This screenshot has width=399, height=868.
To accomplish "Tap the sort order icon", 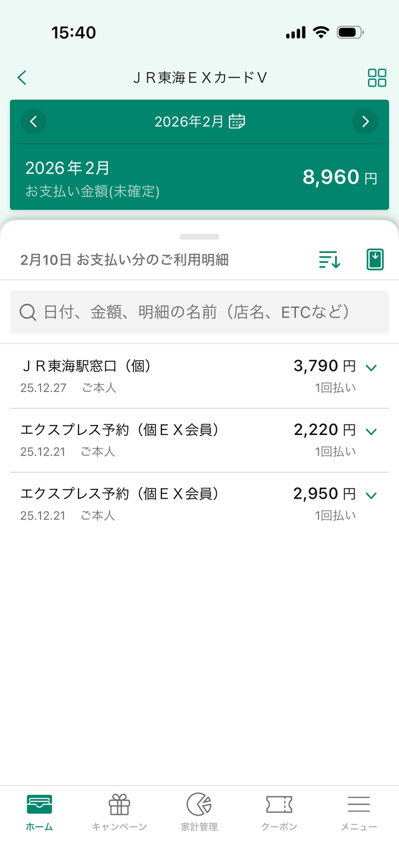I will coord(329,260).
